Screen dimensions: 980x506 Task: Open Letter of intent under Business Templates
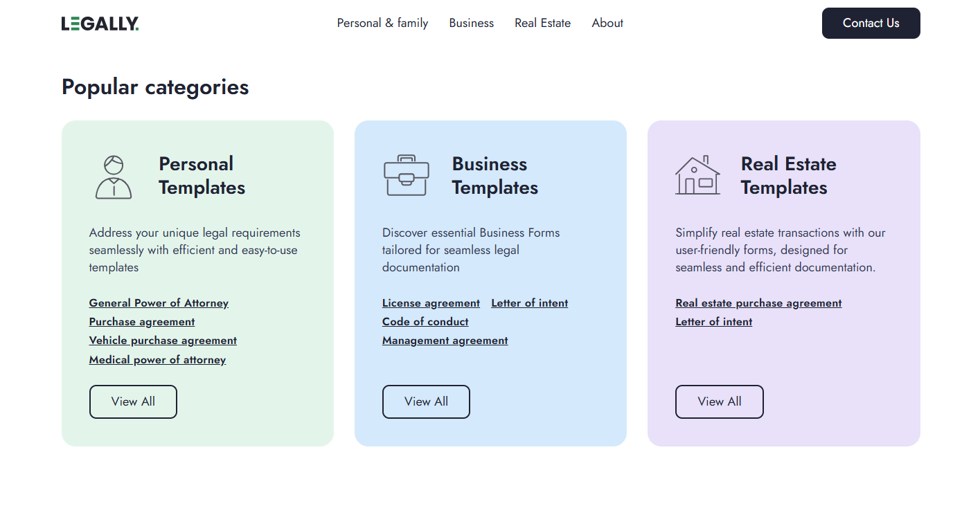point(529,303)
